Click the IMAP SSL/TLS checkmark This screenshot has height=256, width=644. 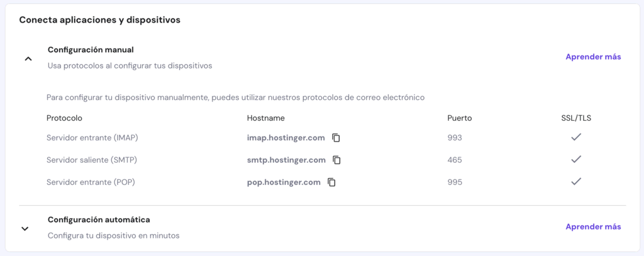[575, 137]
